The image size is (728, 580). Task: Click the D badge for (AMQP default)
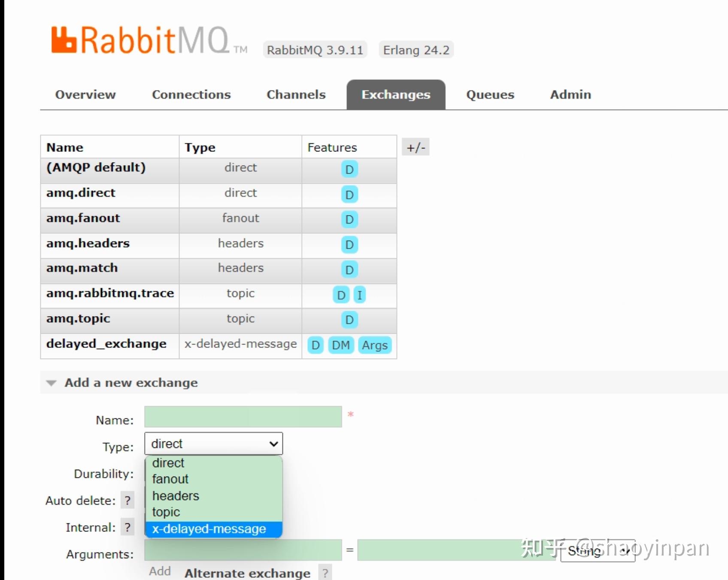(x=349, y=169)
